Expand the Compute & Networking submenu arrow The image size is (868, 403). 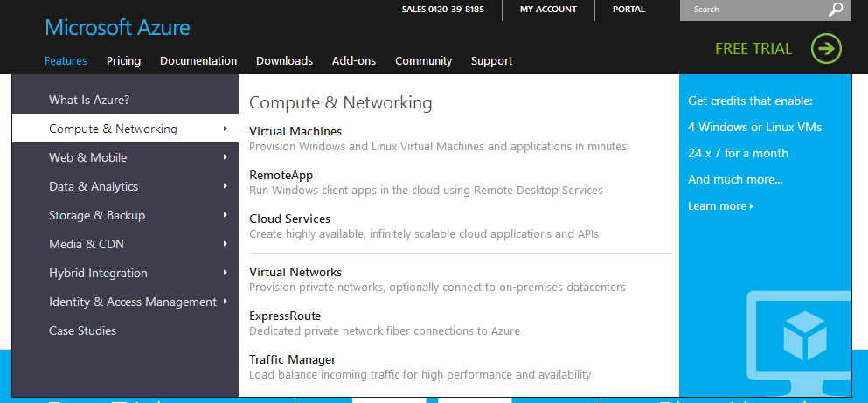tap(226, 129)
